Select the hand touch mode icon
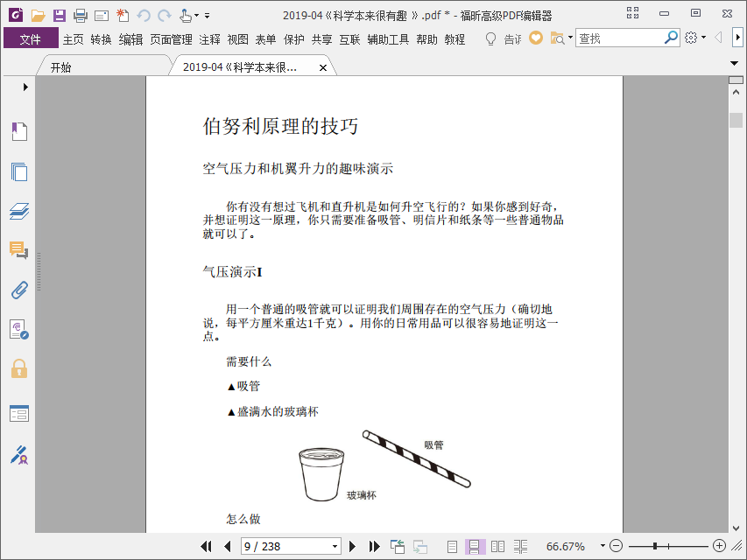747x560 pixels. click(186, 16)
